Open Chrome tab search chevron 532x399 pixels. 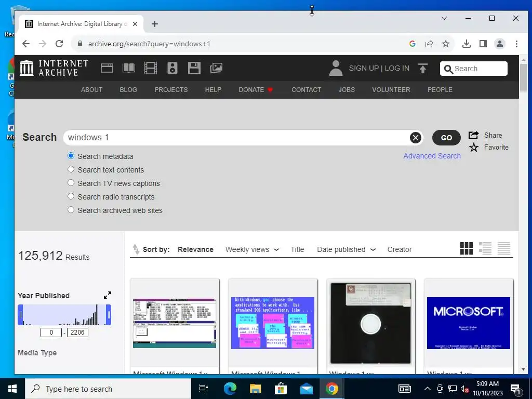coord(444,18)
